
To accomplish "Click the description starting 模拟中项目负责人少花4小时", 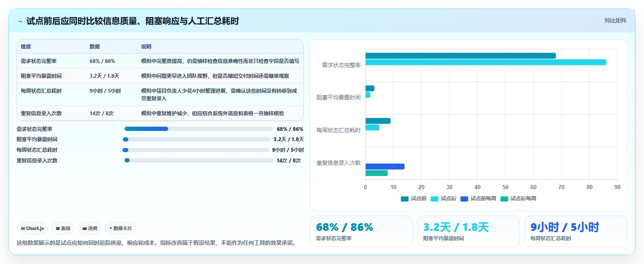I will [x=220, y=94].
